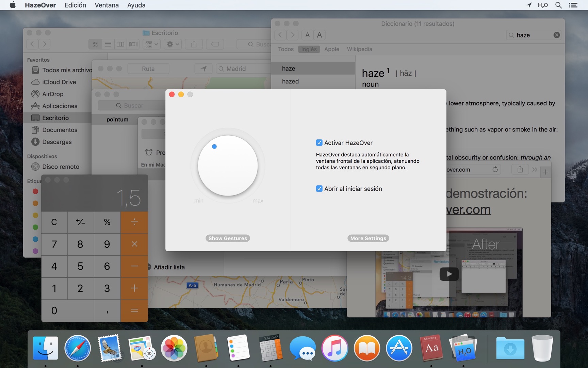This screenshot has width=588, height=368.
Task: Open the HazeOver H2O menu bar icon
Action: [x=543, y=5]
